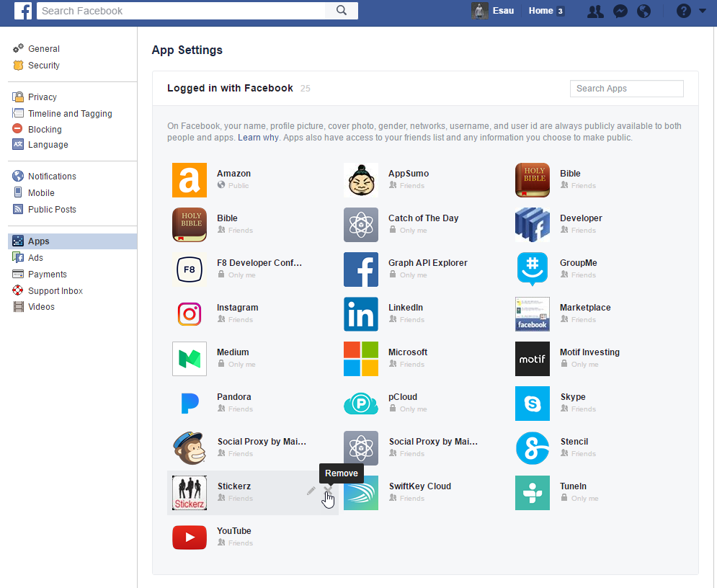The height and width of the screenshot is (588, 717).
Task: Open the notifications globe icon
Action: pos(643,11)
